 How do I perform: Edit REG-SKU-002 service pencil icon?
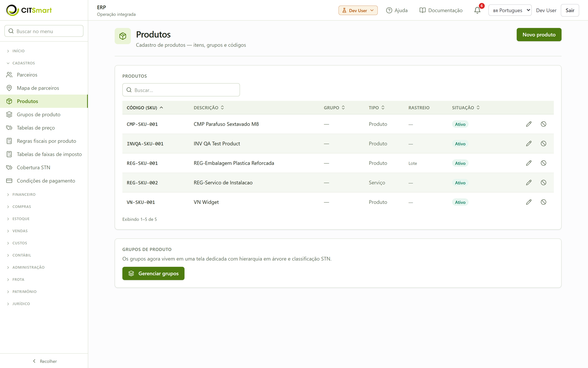(x=529, y=183)
